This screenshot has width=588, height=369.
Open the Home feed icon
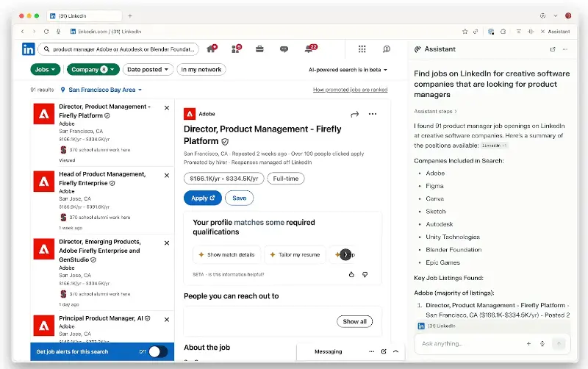(212, 49)
